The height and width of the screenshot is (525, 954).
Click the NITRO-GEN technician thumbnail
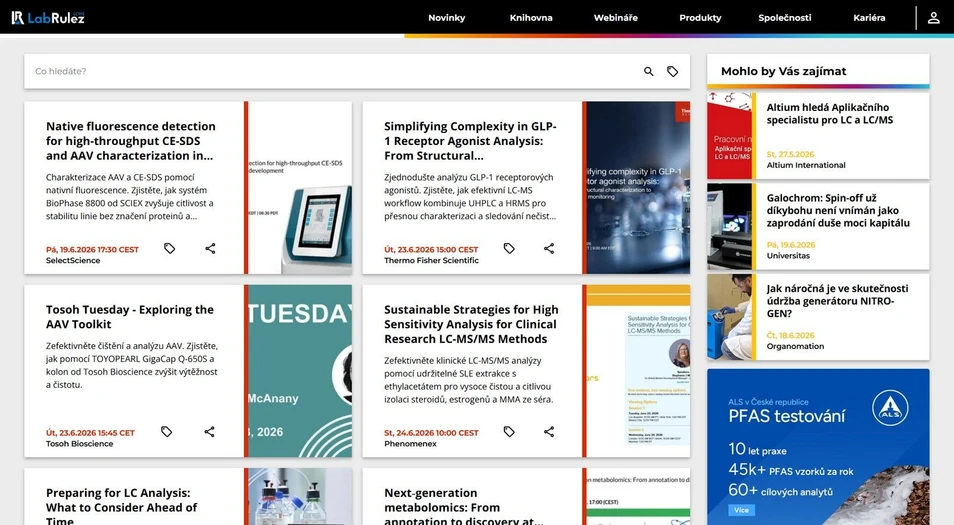point(729,317)
